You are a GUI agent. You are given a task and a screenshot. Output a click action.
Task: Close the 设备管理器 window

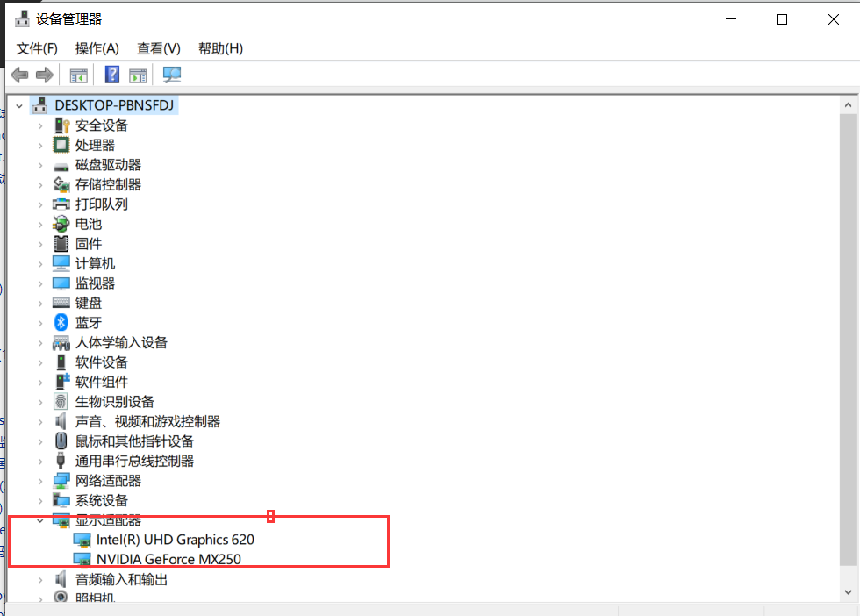pyautogui.click(x=833, y=19)
